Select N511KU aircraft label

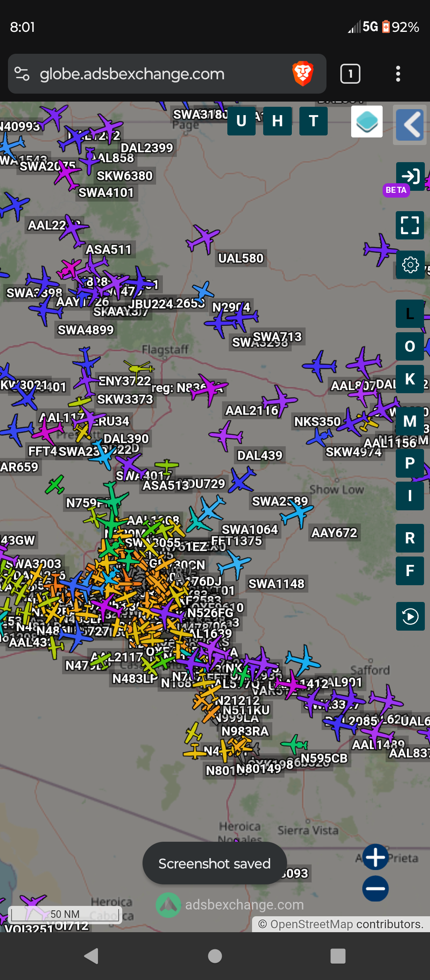tap(246, 710)
